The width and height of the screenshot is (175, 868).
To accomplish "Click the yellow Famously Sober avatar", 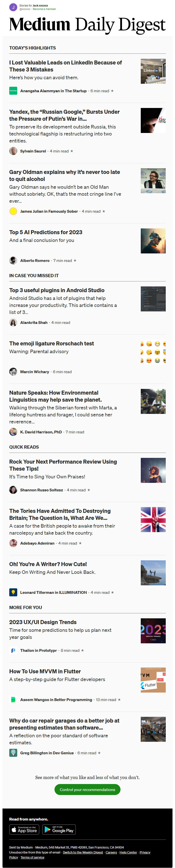I will coord(13,211).
